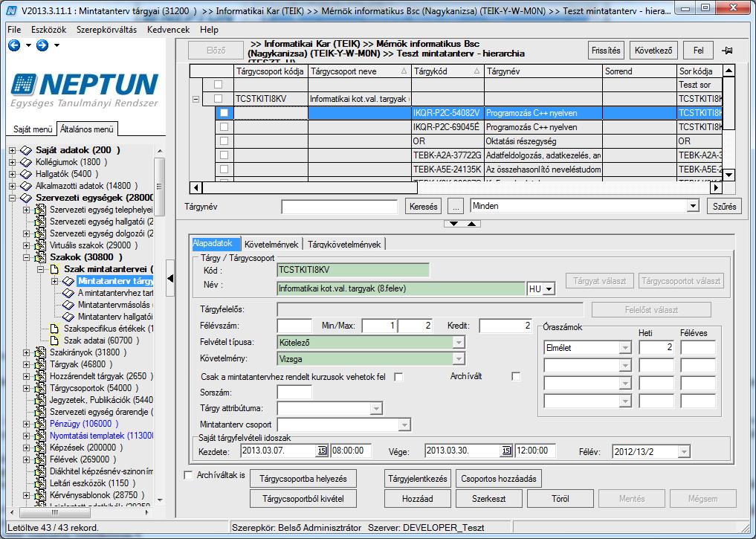Click the blue back navigation arrow

14,45
